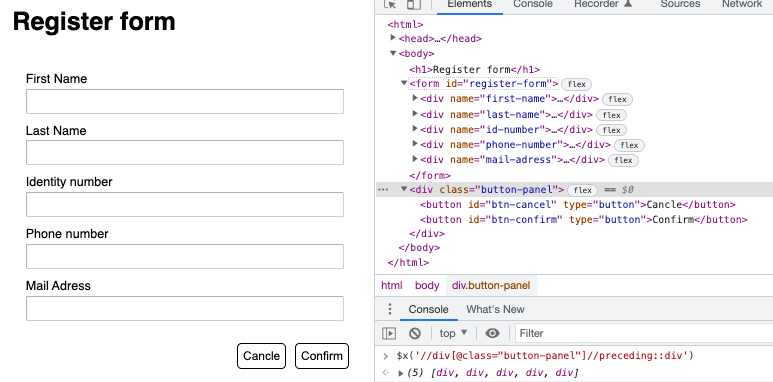Select div.button-panel breadcrumb

pos(491,285)
